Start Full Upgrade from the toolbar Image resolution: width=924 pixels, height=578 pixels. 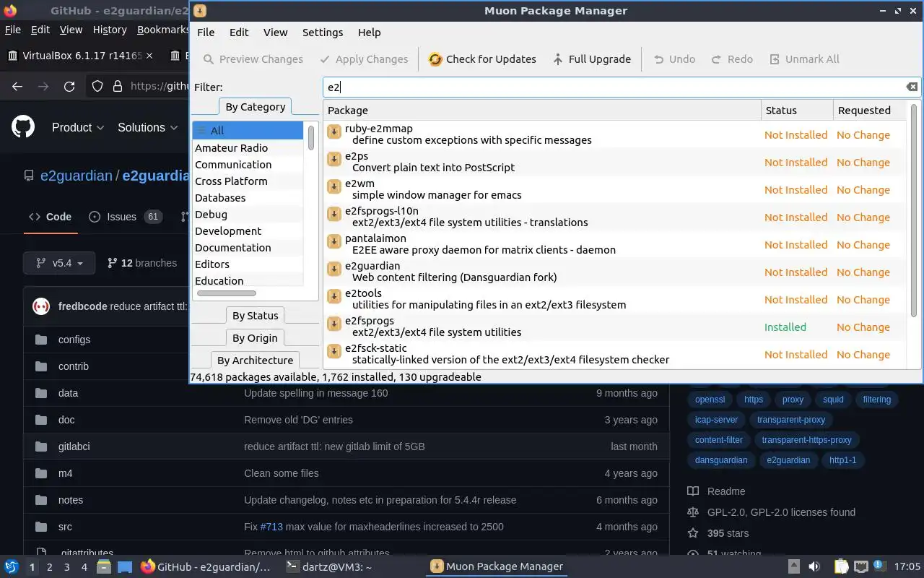click(x=591, y=59)
